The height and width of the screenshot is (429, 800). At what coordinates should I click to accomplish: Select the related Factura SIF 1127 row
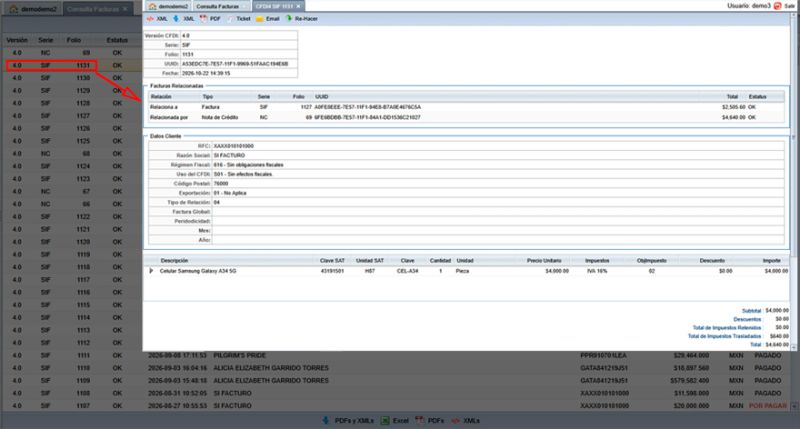click(466, 107)
